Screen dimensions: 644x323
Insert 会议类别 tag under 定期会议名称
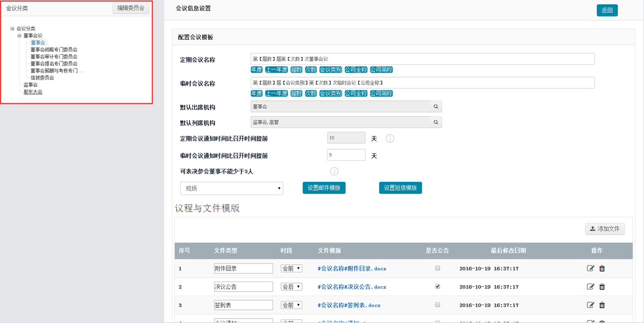coord(330,69)
